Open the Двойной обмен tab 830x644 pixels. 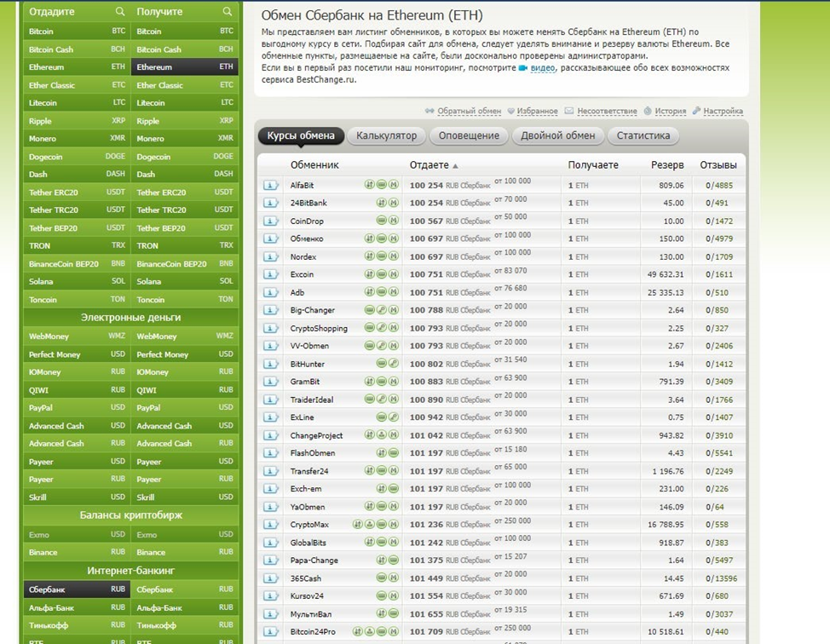(x=558, y=135)
